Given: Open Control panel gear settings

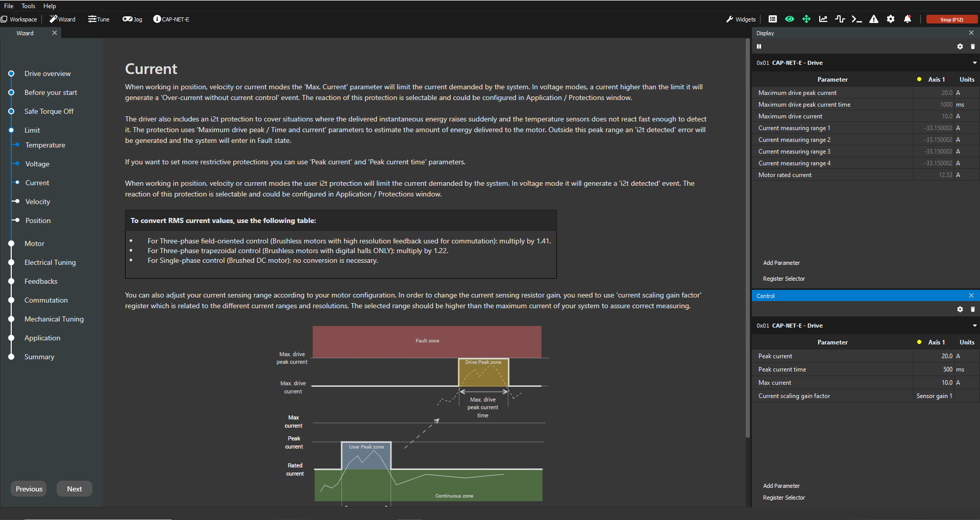Looking at the screenshot, I should tap(960, 309).
